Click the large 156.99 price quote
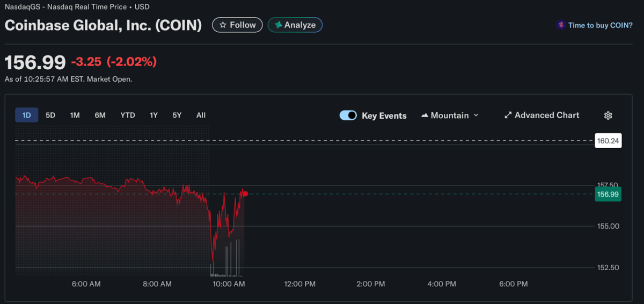The image size is (644, 304). (x=35, y=62)
